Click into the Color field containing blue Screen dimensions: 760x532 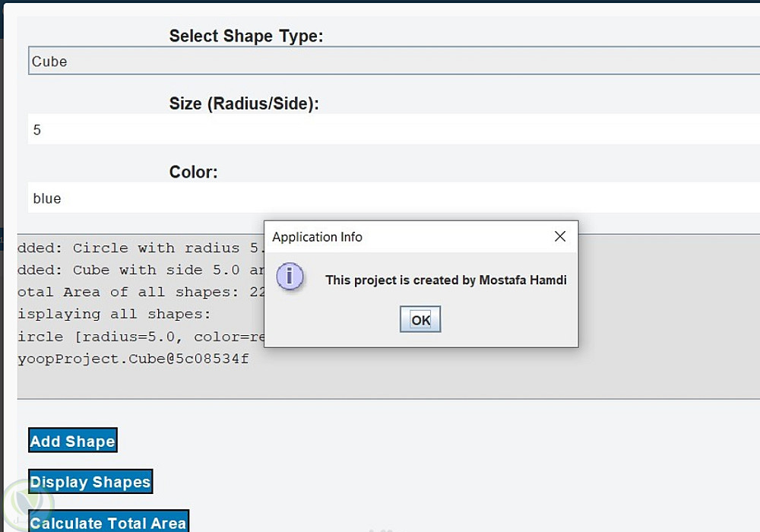tap(380, 198)
